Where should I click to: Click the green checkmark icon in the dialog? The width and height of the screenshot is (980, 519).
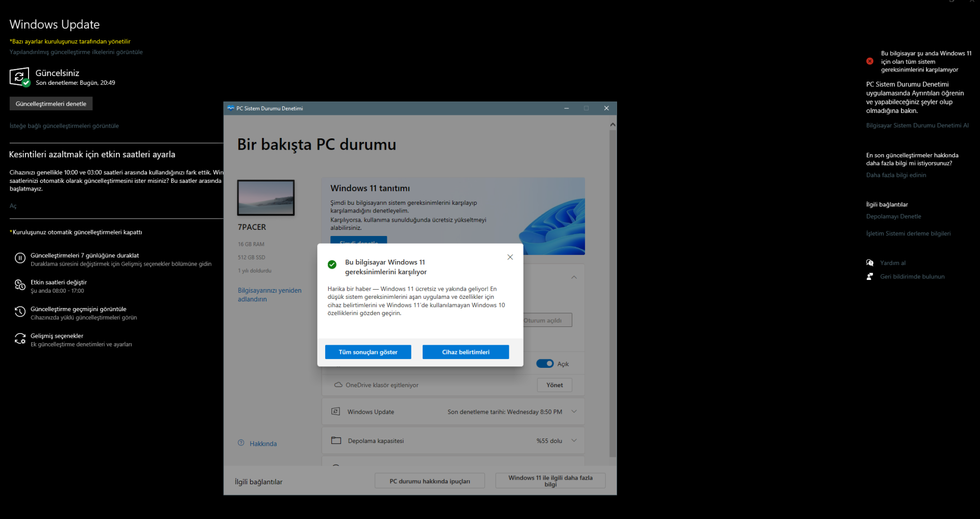[x=332, y=265]
